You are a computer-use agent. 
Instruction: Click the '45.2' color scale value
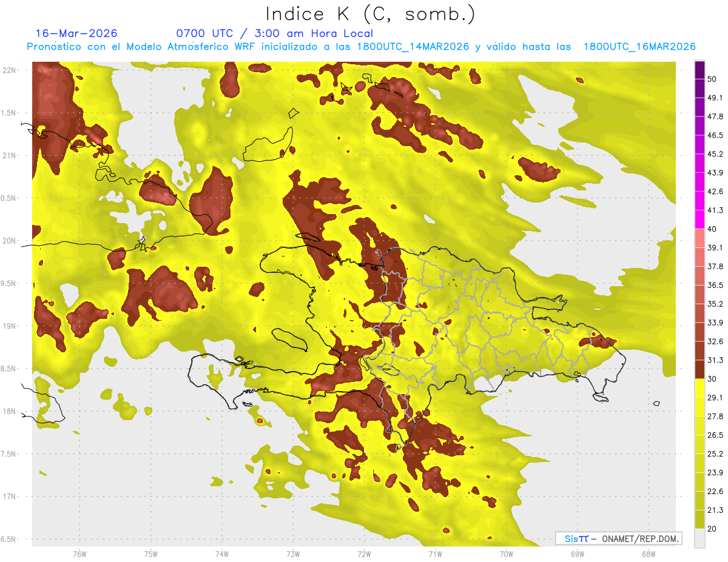pyautogui.click(x=715, y=154)
